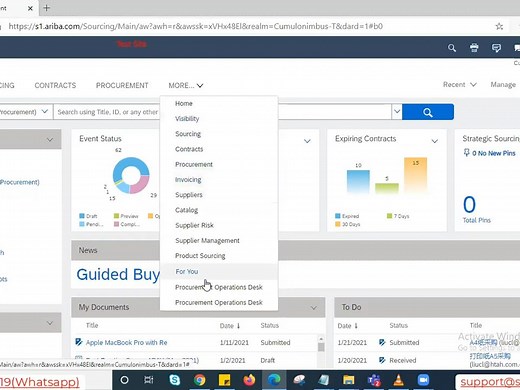
Task: Click the Status column header in My Documents
Action: point(269,325)
